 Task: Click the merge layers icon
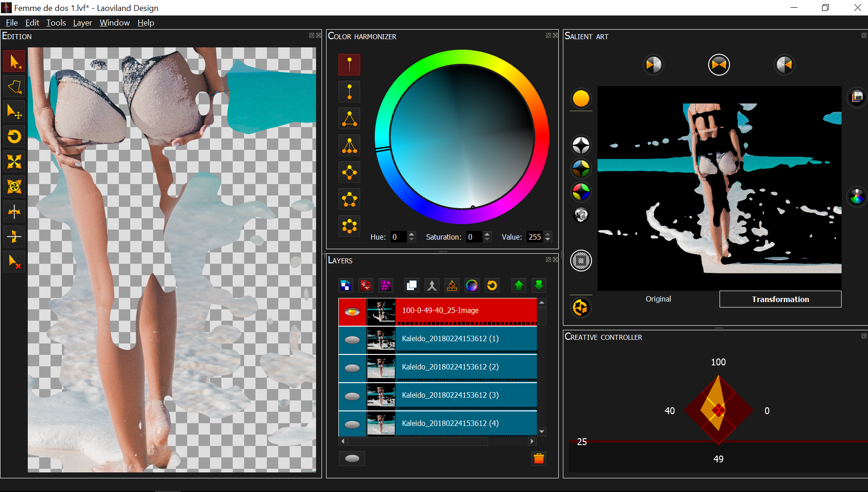(x=432, y=286)
